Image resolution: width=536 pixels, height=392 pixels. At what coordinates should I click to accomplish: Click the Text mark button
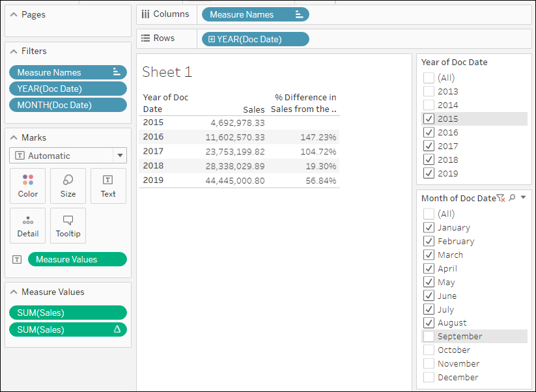[108, 186]
